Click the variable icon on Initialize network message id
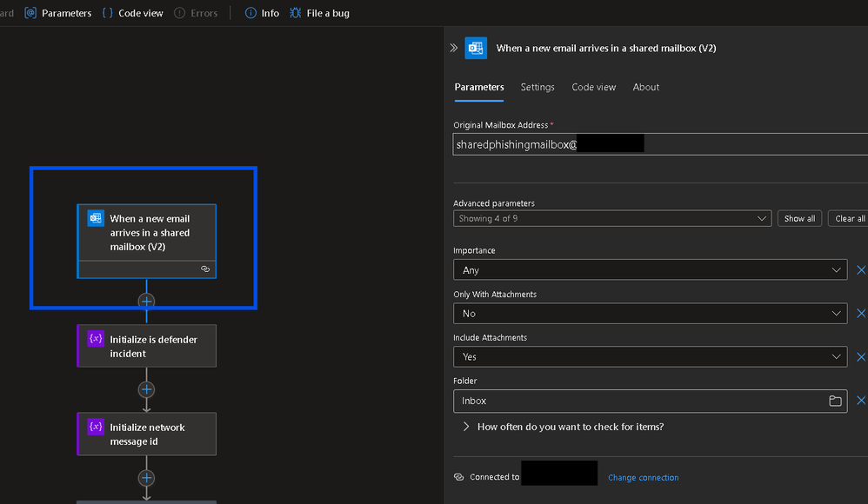The width and height of the screenshot is (868, 504). (96, 427)
